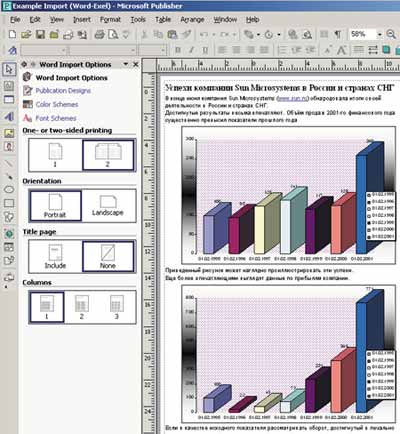Click the first bar chart in document

click(x=289, y=195)
